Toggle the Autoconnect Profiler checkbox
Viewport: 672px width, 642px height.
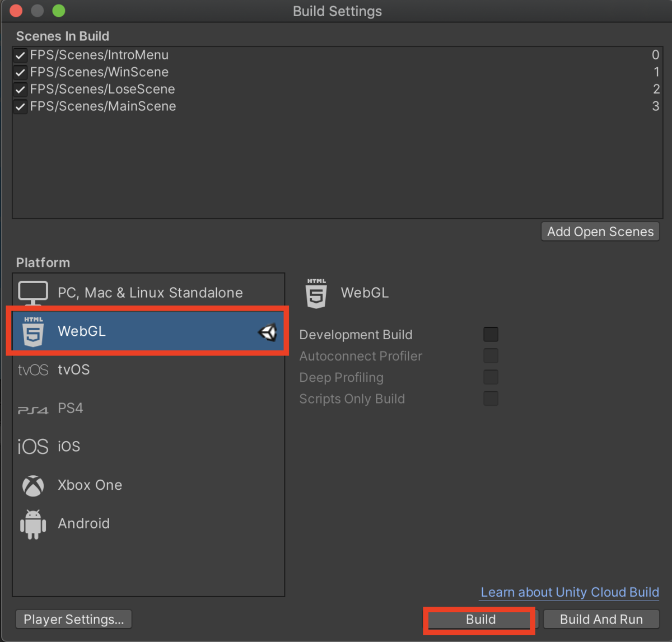coord(491,356)
